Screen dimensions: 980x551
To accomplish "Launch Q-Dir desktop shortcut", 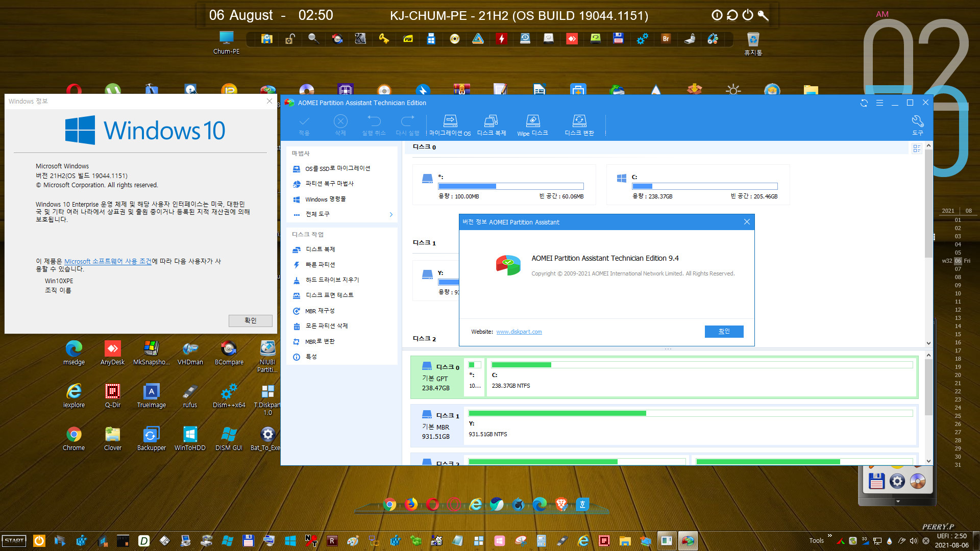I will 112,396.
